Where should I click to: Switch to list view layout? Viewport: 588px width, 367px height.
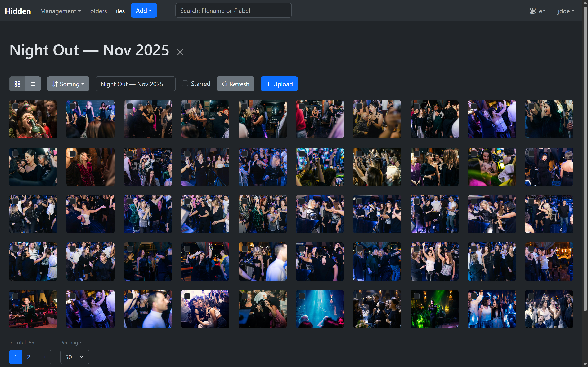[x=33, y=84]
